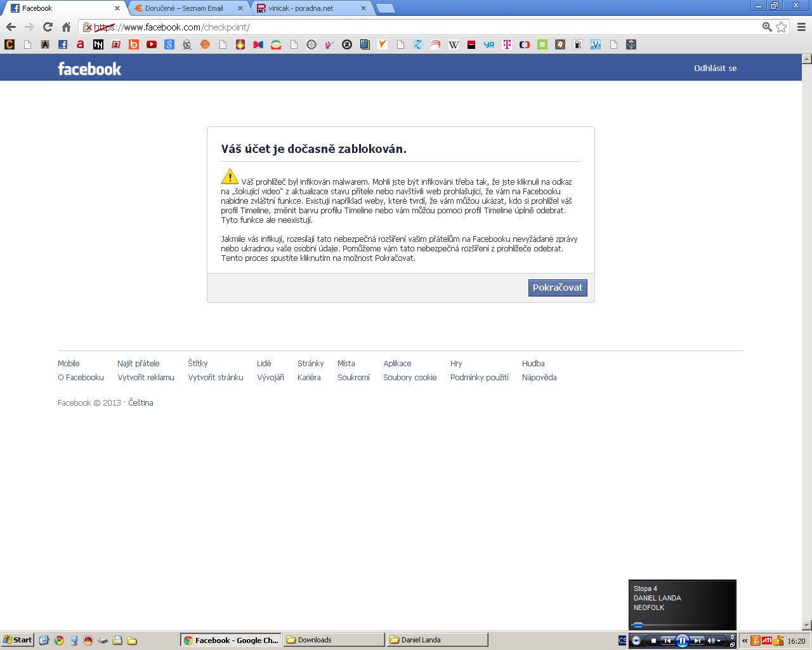The width and height of the screenshot is (812, 650).
Task: Launch Chrome from quick launch
Action: pos(59,640)
